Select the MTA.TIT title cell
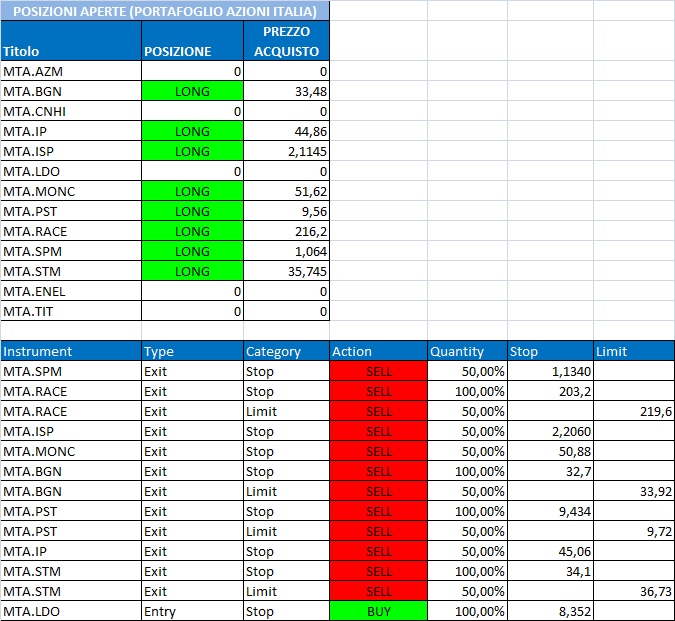 (x=71, y=311)
